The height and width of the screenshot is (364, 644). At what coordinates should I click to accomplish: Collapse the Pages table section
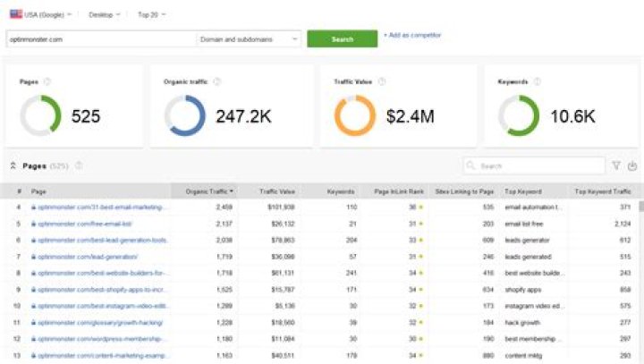pyautogui.click(x=13, y=165)
